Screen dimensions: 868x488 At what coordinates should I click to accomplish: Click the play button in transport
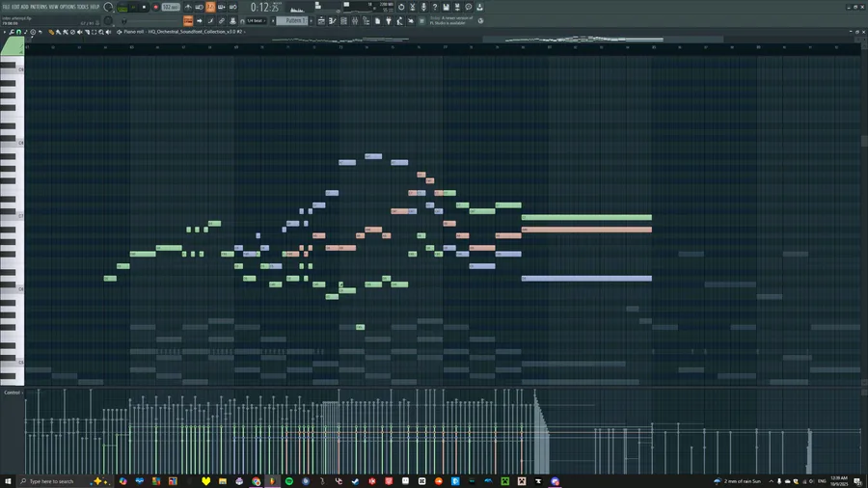click(x=133, y=7)
